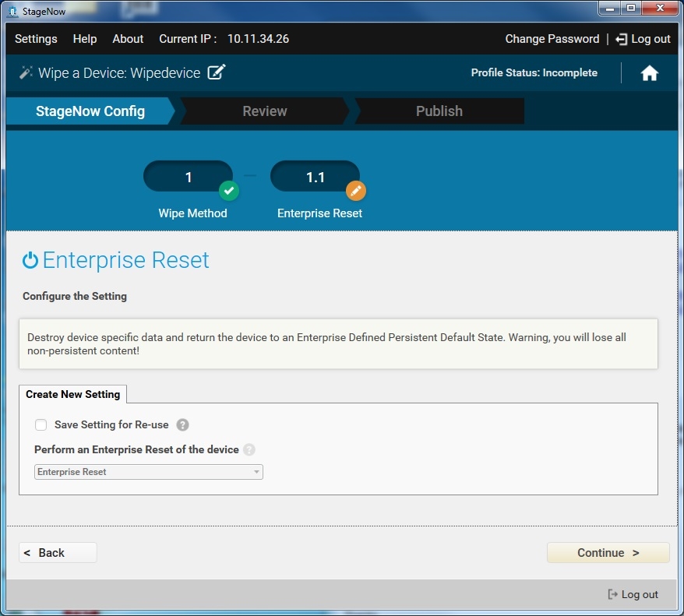Click the magic wand icon near Wipe a Device
684x616 pixels.
[26, 73]
